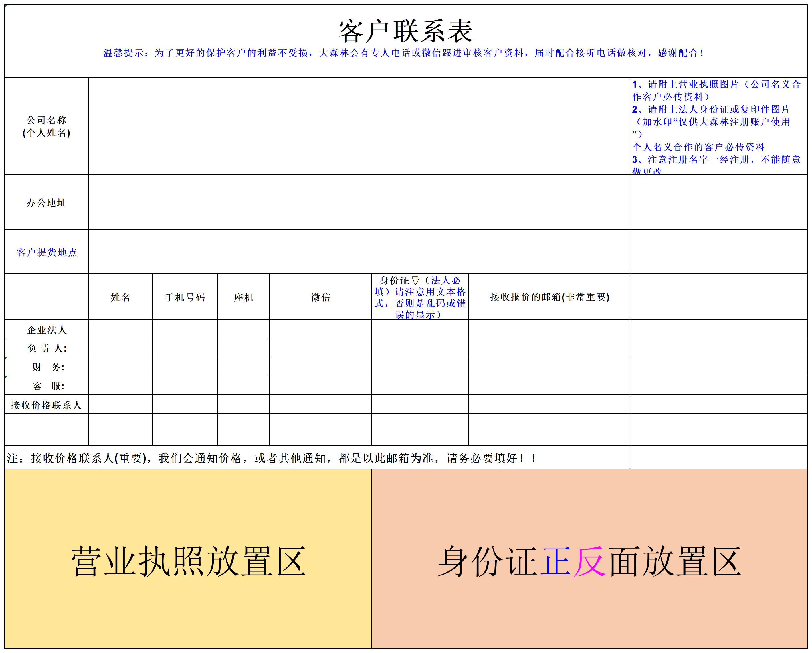Select the blue 温馨提示 notice line
The image size is (812, 653).
[x=403, y=53]
